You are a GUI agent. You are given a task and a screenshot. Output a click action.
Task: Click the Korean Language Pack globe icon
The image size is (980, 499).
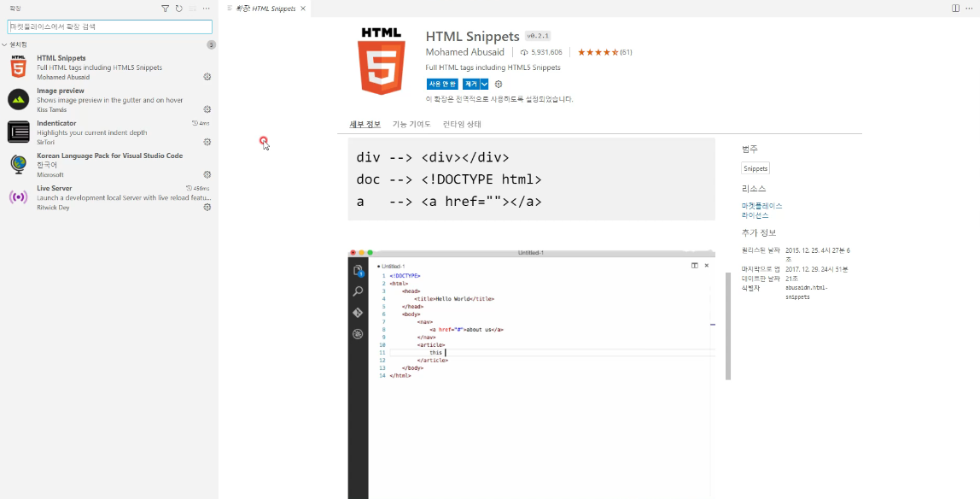(x=19, y=164)
